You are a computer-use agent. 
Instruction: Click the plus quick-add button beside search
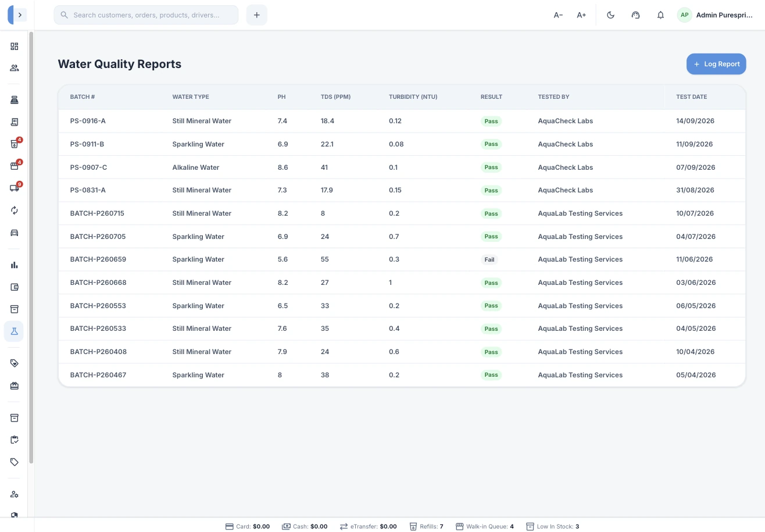point(256,15)
